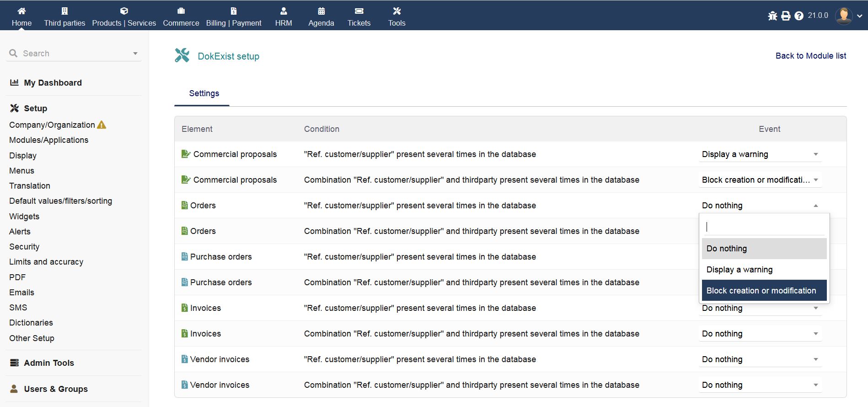Click the printer icon in top bar
The height and width of the screenshot is (407, 868).
(x=786, y=16)
